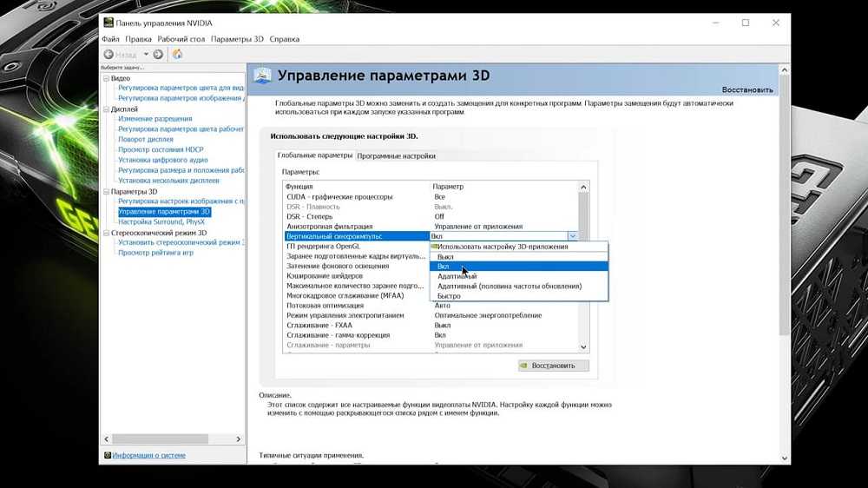The image size is (868, 488).
Task: Click the NVIDIA logo in the title bar
Action: click(x=108, y=23)
